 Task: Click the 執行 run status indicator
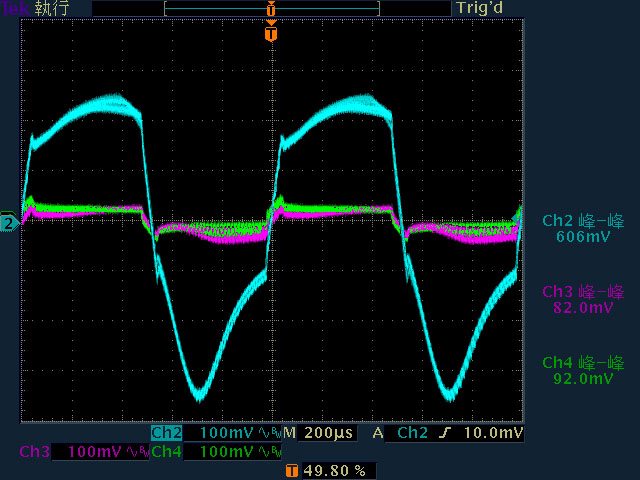52,8
